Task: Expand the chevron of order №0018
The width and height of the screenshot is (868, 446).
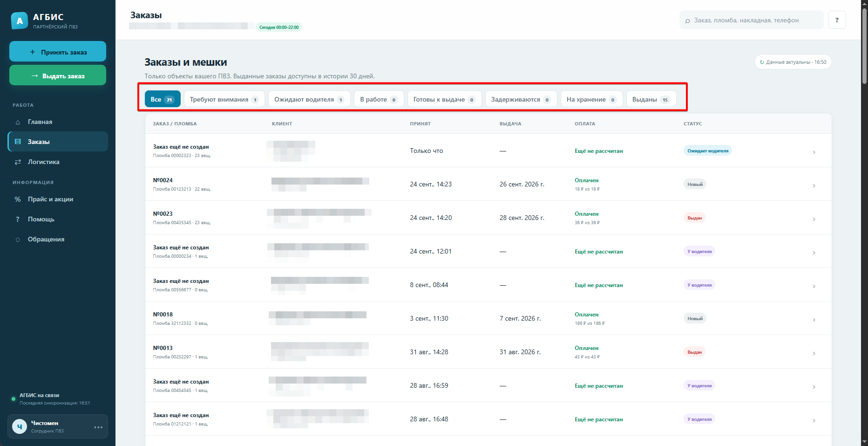Action: coord(814,320)
